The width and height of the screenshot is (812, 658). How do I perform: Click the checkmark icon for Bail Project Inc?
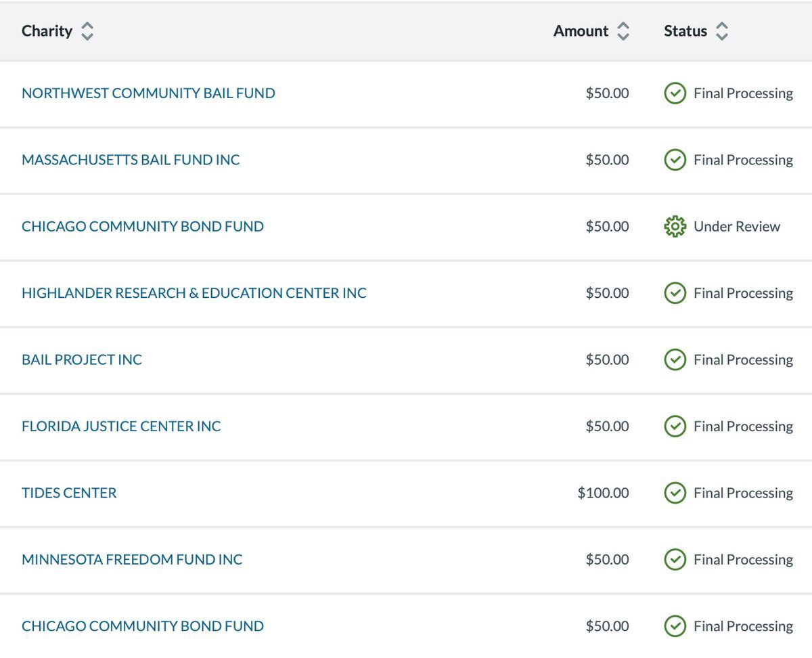pos(675,359)
